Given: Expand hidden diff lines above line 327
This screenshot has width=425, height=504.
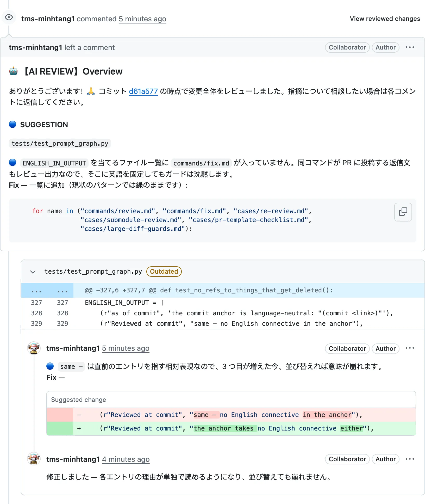Looking at the screenshot, I should pyautogui.click(x=47, y=290).
